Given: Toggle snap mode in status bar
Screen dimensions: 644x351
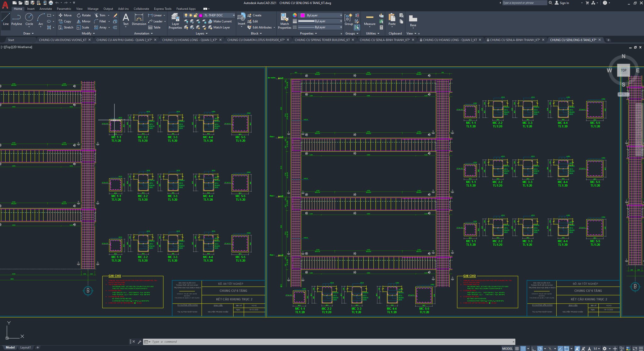Looking at the screenshot, I should click(523, 348).
